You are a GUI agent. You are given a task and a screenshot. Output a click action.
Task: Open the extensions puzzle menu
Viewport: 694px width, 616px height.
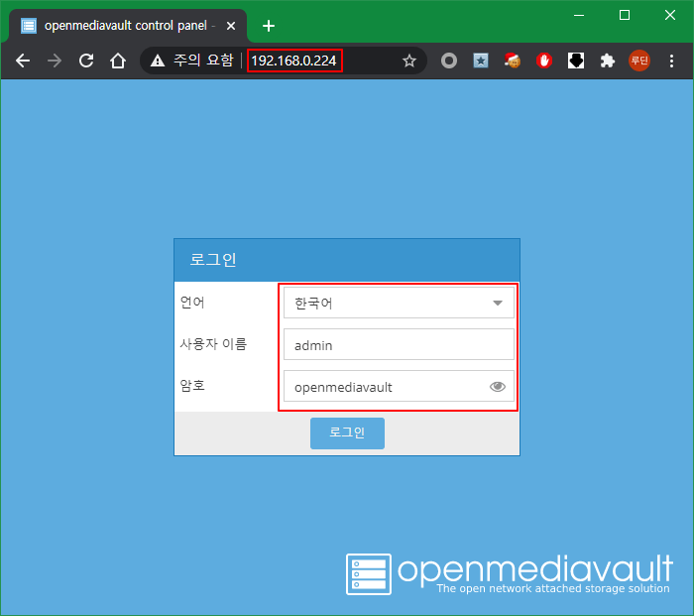608,61
